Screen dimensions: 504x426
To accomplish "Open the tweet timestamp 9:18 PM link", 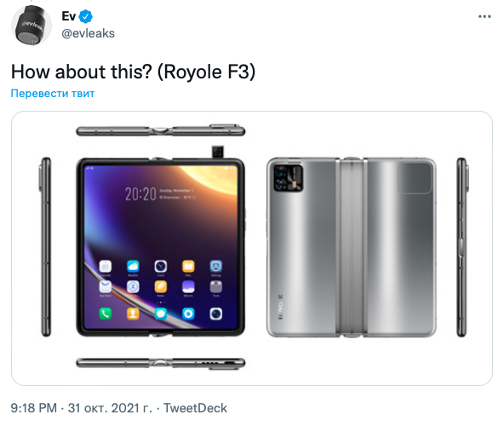I will pyautogui.click(x=34, y=408).
